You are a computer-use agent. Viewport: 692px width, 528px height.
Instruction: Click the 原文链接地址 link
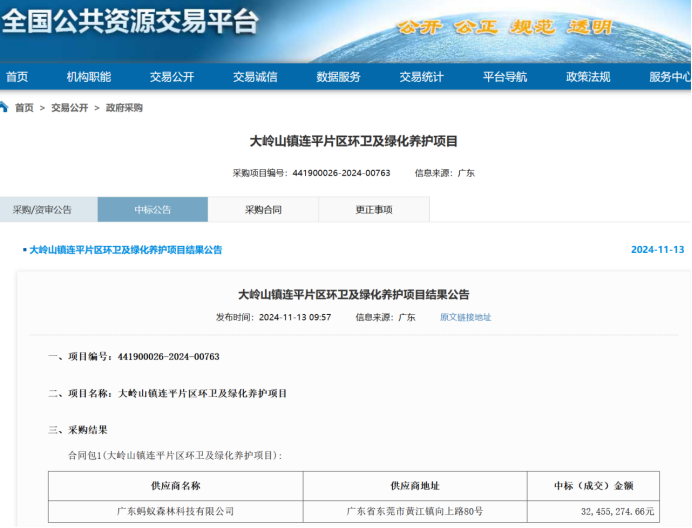465,317
